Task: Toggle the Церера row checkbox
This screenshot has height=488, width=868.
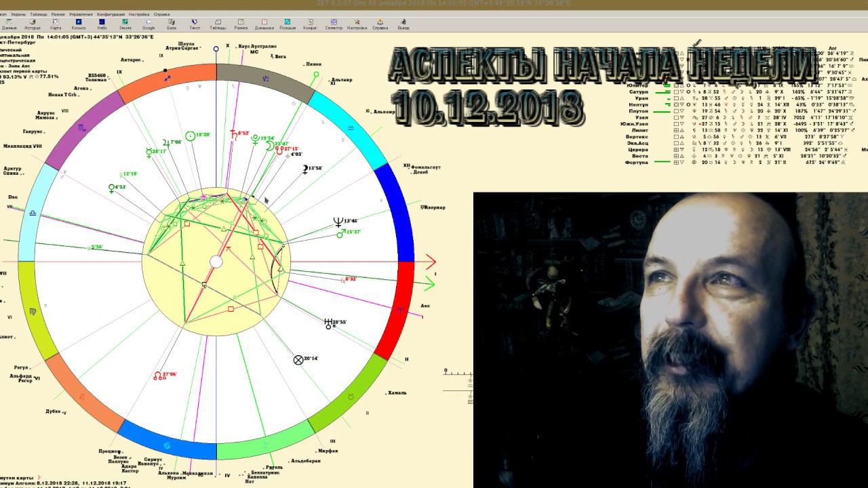Action: (675, 150)
